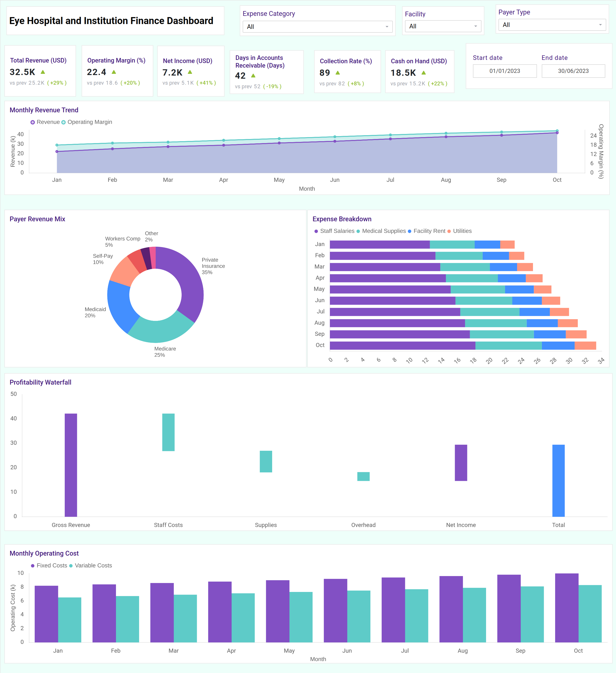Click the Other 2% label
This screenshot has height=673, width=616.
click(151, 236)
